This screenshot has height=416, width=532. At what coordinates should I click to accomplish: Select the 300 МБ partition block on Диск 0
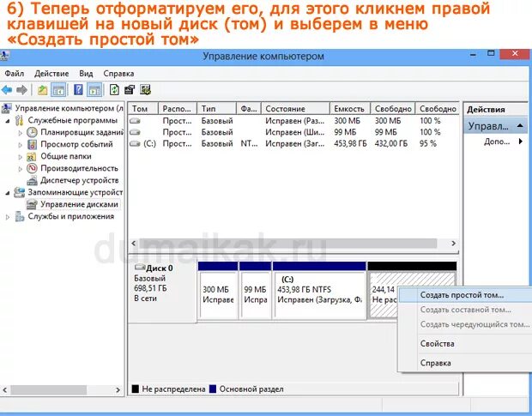click(218, 290)
